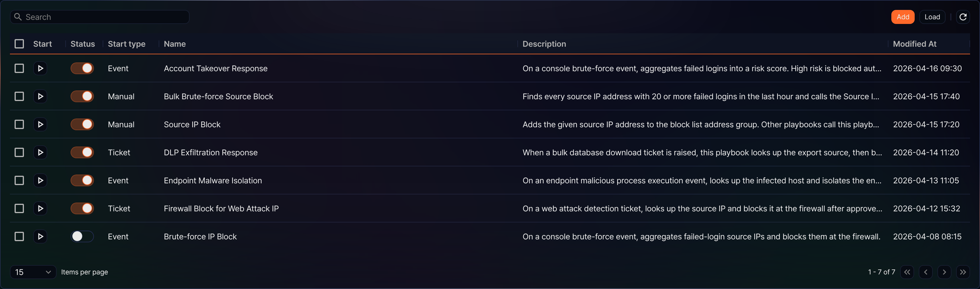Disable the Firewall Block for Web Attack IP toggle

[82, 208]
